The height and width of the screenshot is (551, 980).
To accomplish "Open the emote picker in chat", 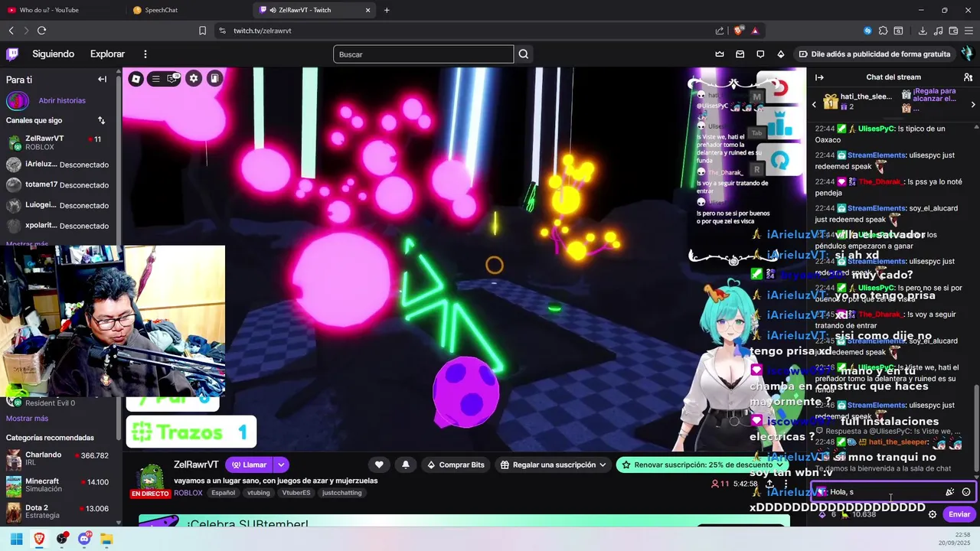I will click(966, 492).
